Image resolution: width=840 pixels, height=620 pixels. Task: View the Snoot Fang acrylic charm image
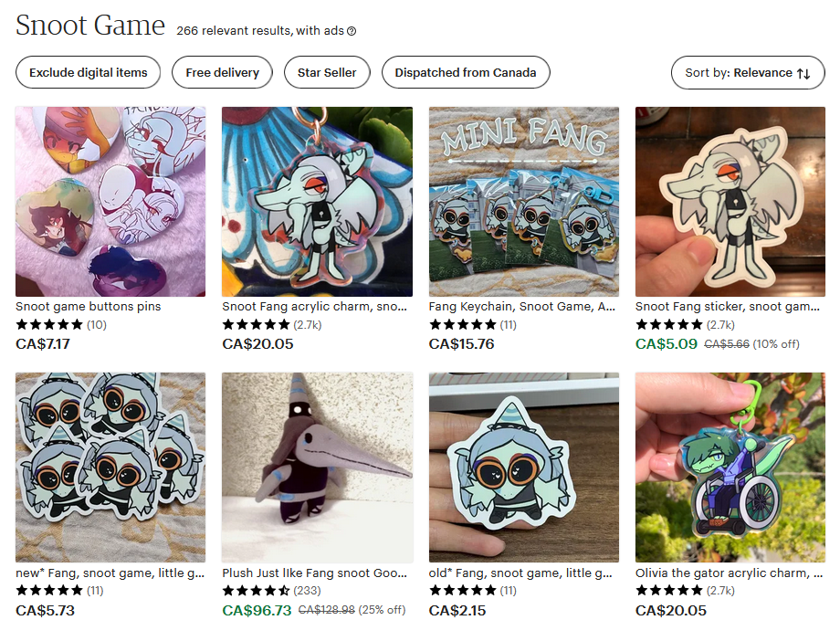point(317,202)
